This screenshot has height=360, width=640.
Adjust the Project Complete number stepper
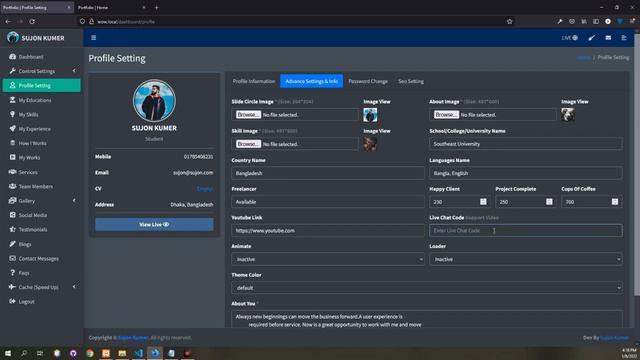pos(549,202)
